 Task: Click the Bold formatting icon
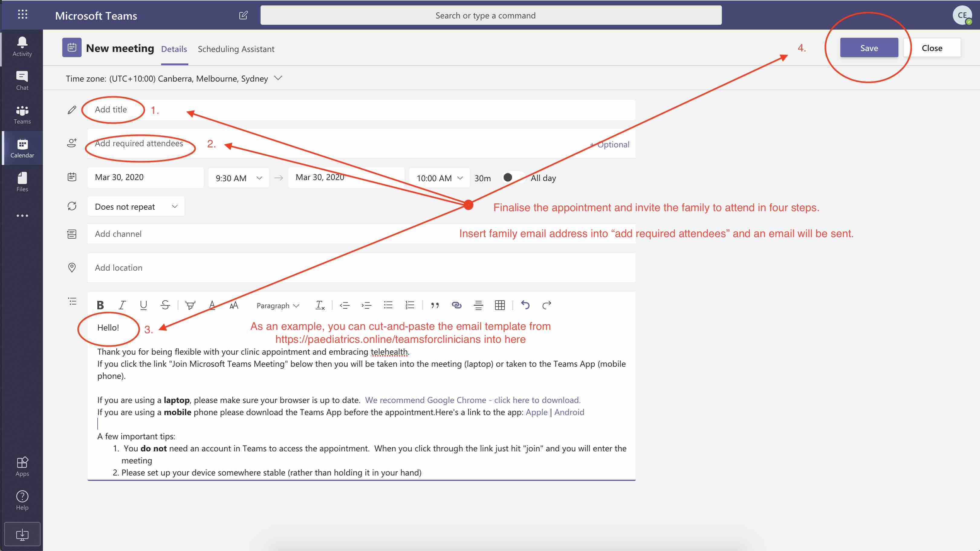100,305
